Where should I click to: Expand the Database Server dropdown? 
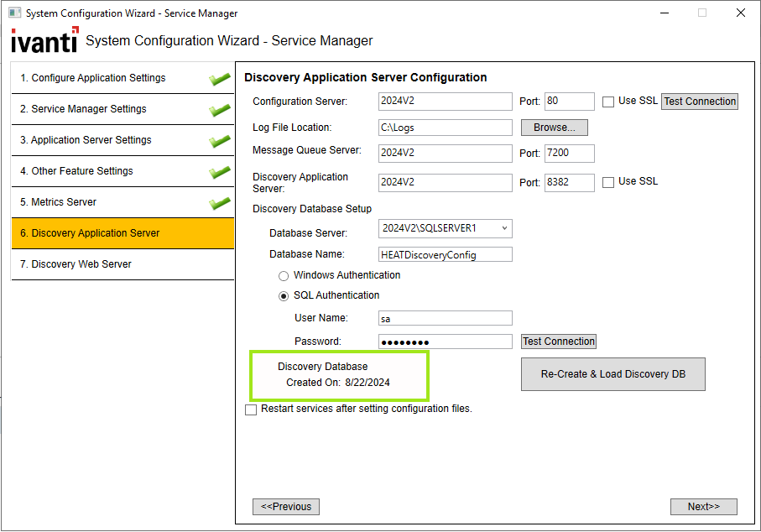tap(503, 228)
